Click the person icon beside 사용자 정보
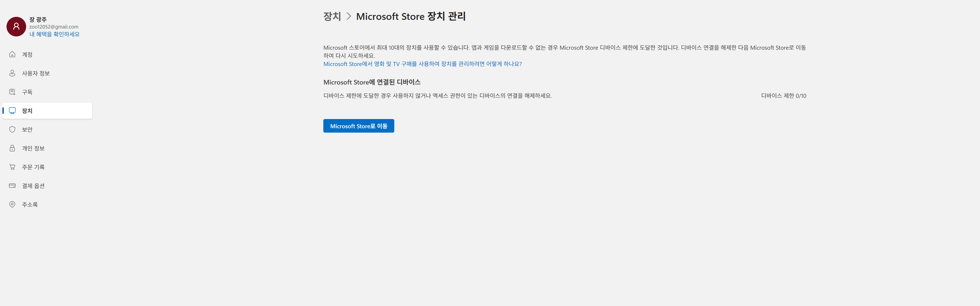Screen dimensions: 980x306 (12, 73)
